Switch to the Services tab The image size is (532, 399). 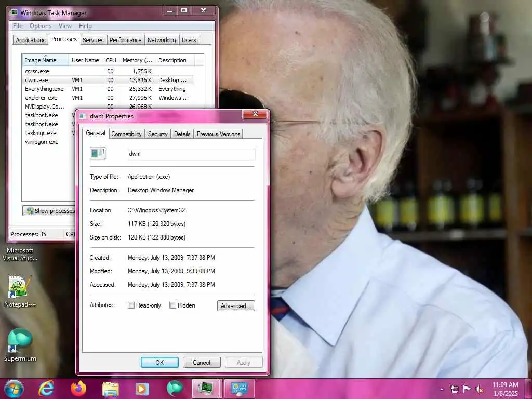94,40
